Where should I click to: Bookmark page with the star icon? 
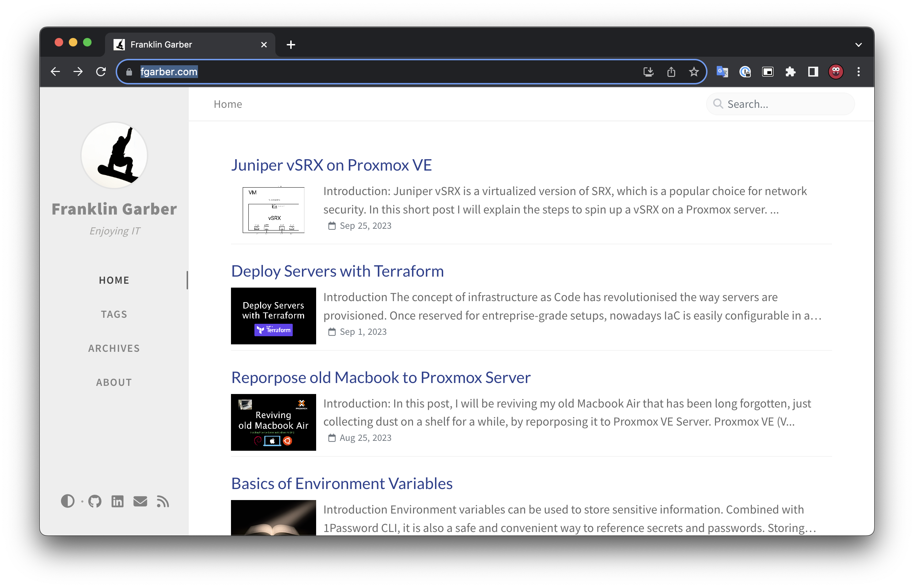tap(694, 72)
